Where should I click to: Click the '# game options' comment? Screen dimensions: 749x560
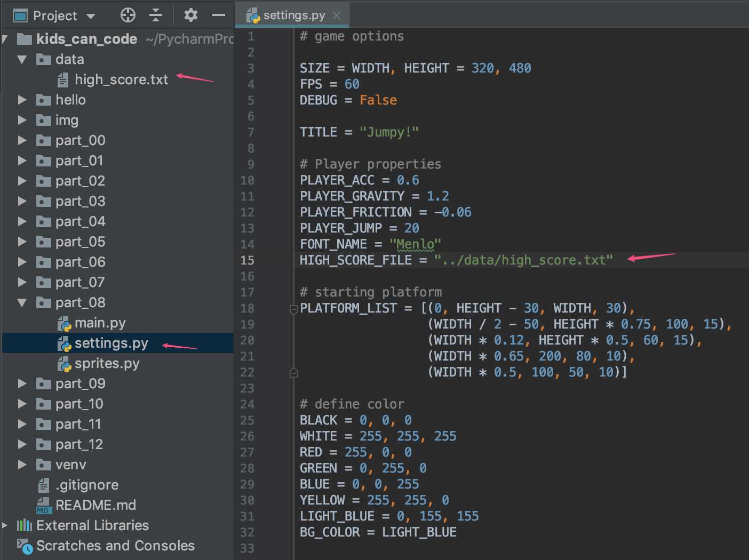tap(352, 36)
